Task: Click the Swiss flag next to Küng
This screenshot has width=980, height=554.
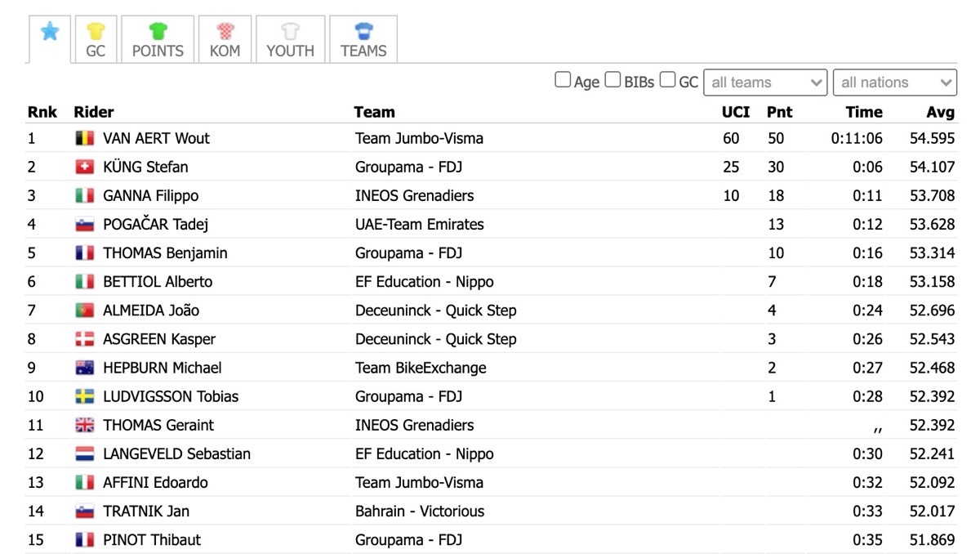Action: click(x=85, y=167)
